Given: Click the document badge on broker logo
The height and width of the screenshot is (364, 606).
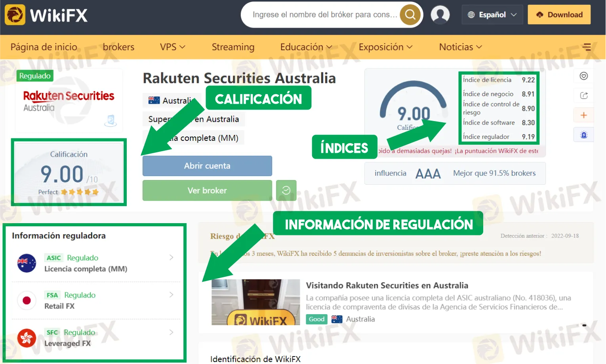Looking at the screenshot, I should (111, 120).
